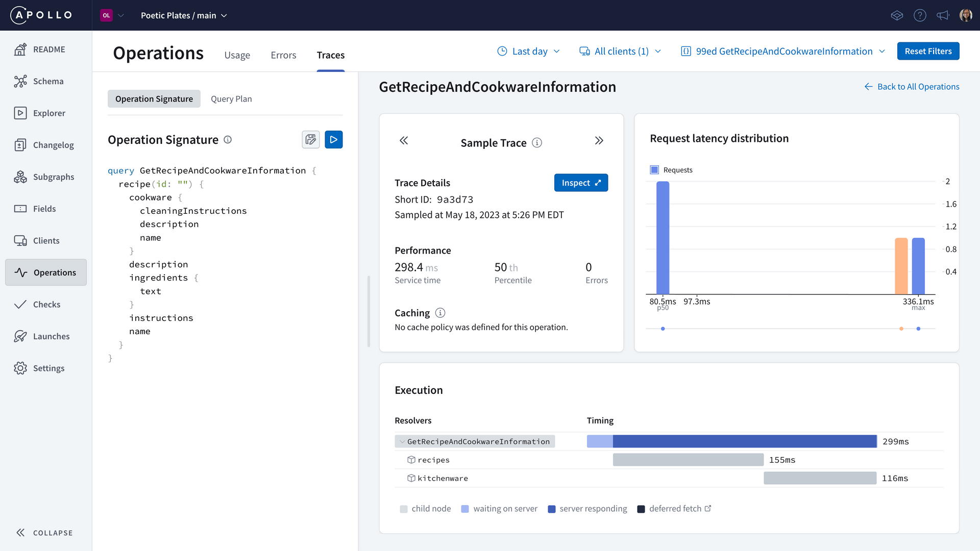Expand the 99ed GetRecipeAndCookwareInformation filter
980x551 pixels.
click(883, 51)
